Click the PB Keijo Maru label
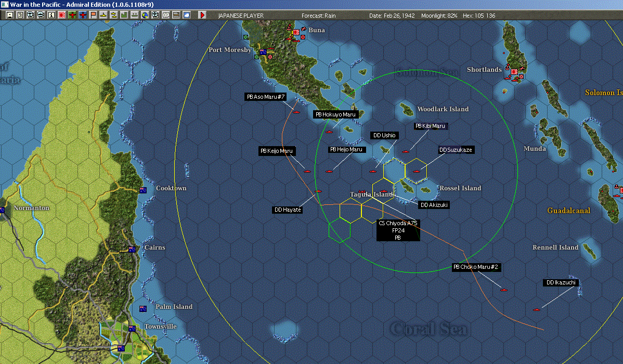Image resolution: width=623 pixels, height=364 pixels. 277,151
